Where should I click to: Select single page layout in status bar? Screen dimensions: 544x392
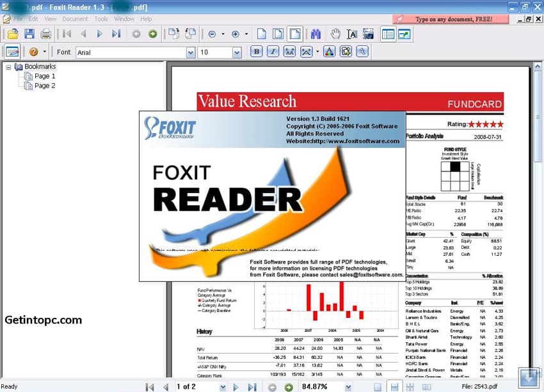coord(378,387)
